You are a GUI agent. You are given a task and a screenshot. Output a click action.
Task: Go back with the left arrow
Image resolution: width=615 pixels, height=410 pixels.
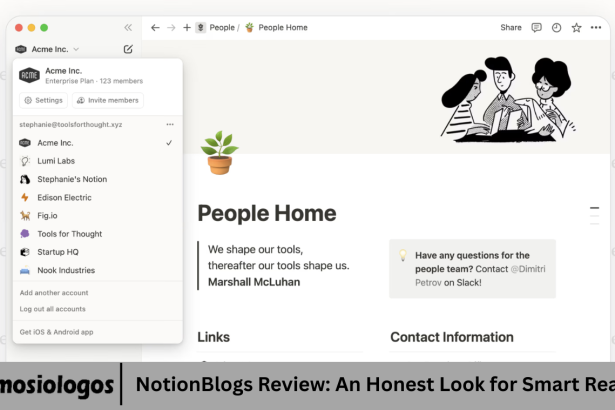155,27
